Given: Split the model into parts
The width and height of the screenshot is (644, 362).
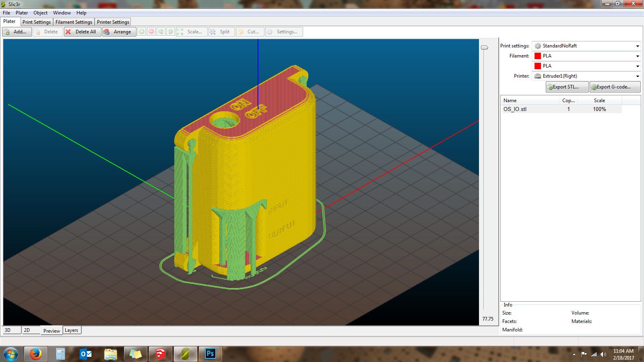Looking at the screenshot, I should [x=221, y=31].
